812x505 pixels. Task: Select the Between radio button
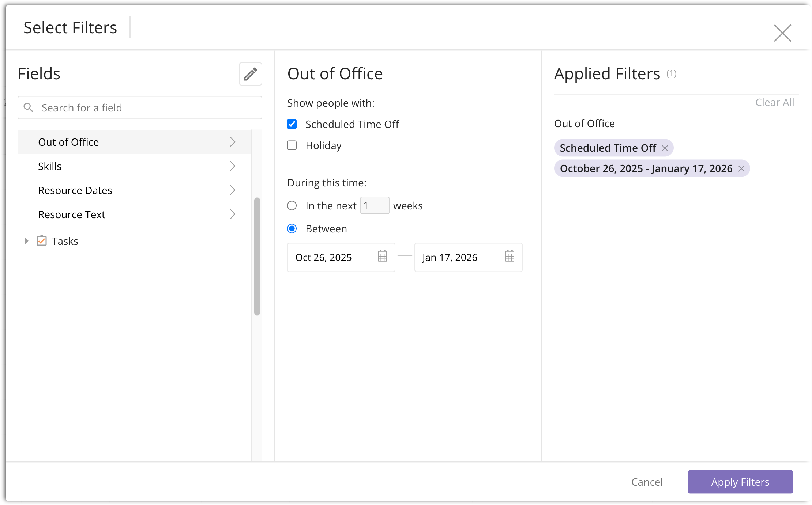292,229
